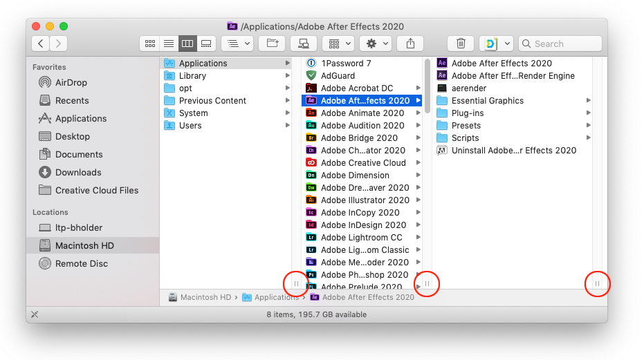
Task: Select the Users folder
Action: coord(226,126)
